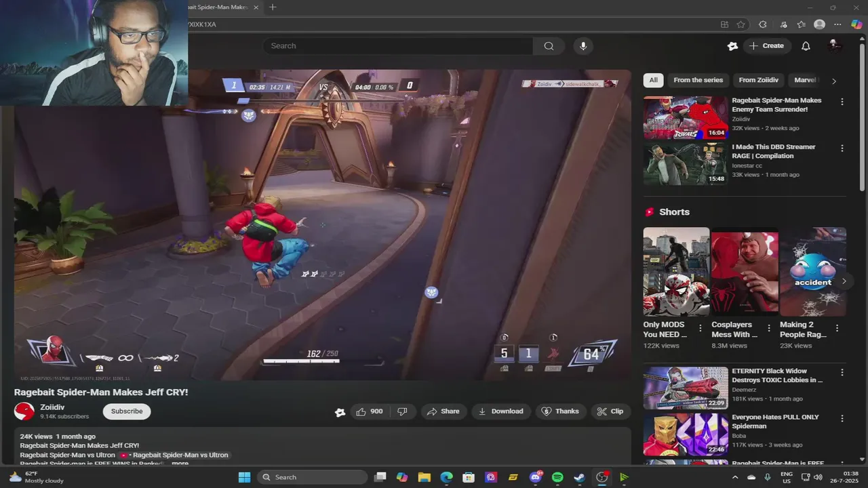
Task: Open the favorites list icon in toolbar
Action: coord(802,24)
